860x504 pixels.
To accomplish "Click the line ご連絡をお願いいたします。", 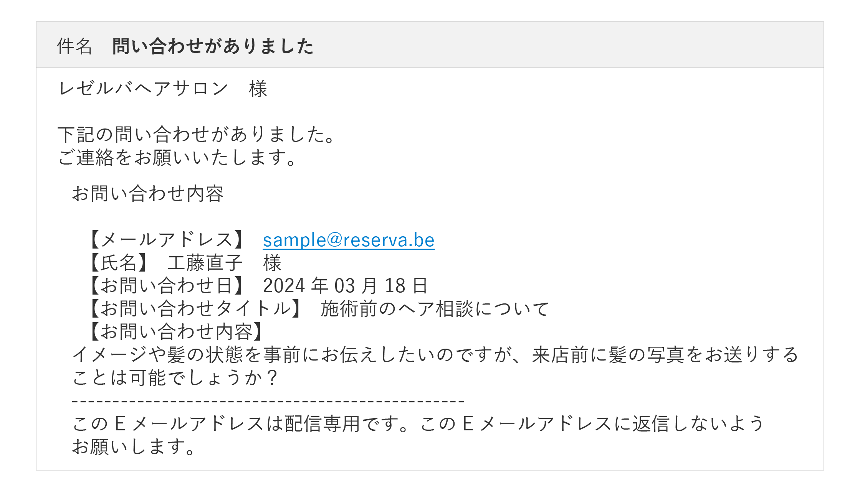I will (177, 158).
